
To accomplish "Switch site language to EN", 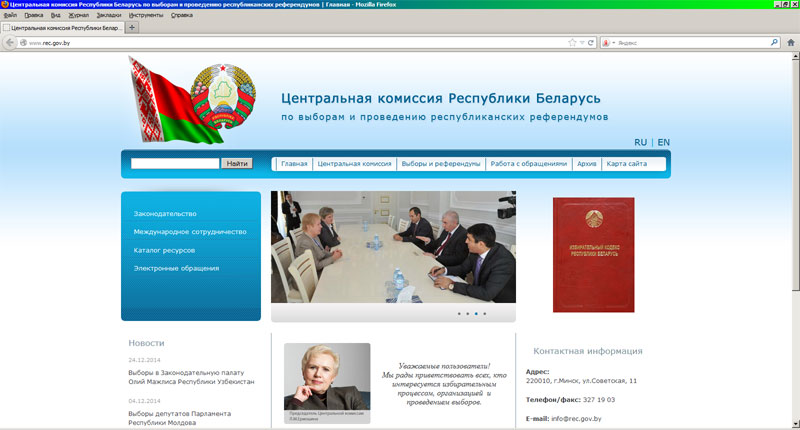I will click(663, 142).
